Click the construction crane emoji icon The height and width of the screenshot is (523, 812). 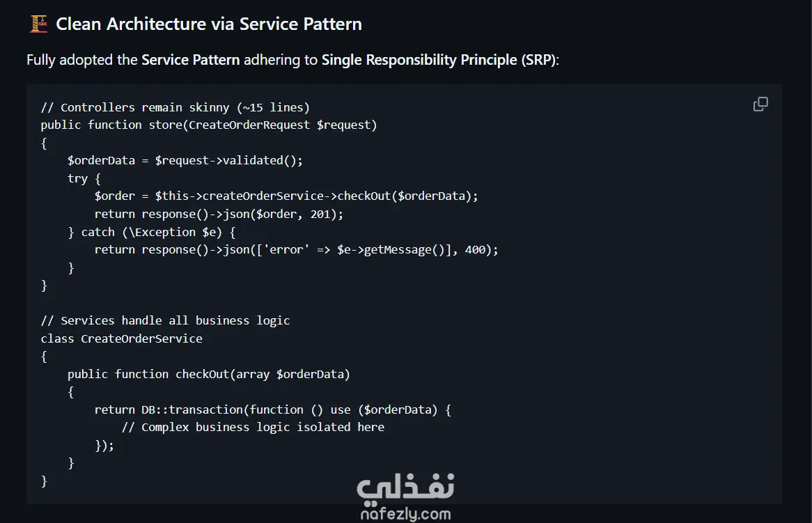tap(38, 24)
